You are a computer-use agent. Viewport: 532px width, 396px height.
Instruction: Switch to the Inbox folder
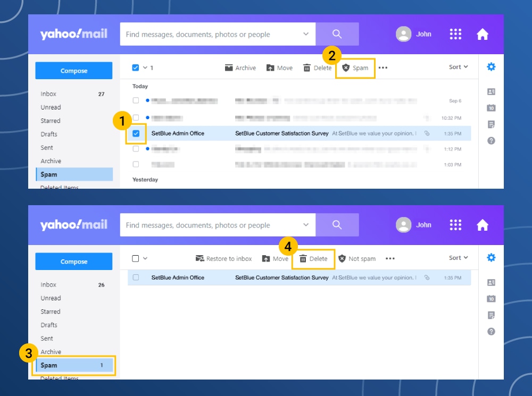[48, 94]
